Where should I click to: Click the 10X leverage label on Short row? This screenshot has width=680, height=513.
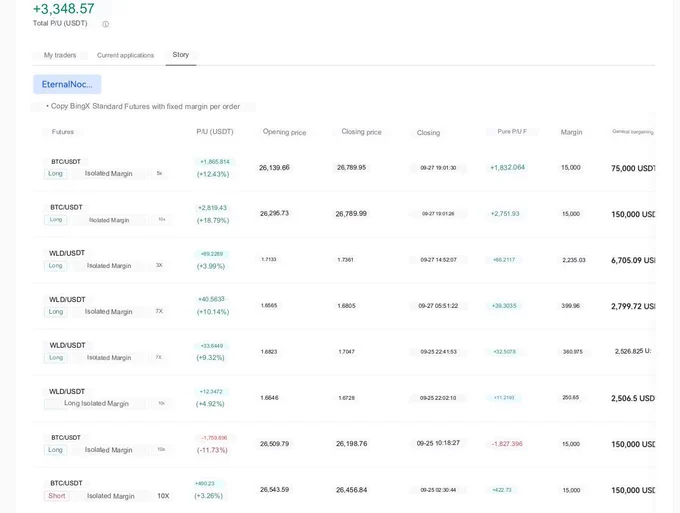(163, 496)
